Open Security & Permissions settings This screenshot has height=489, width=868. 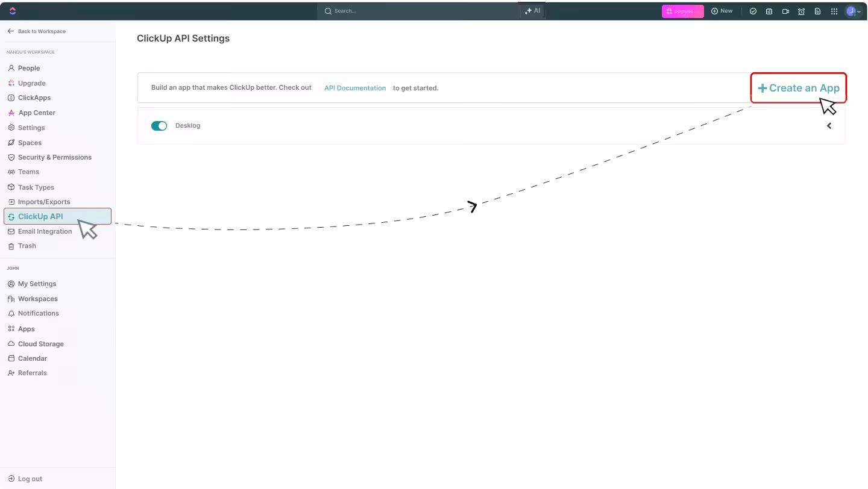[x=54, y=157]
